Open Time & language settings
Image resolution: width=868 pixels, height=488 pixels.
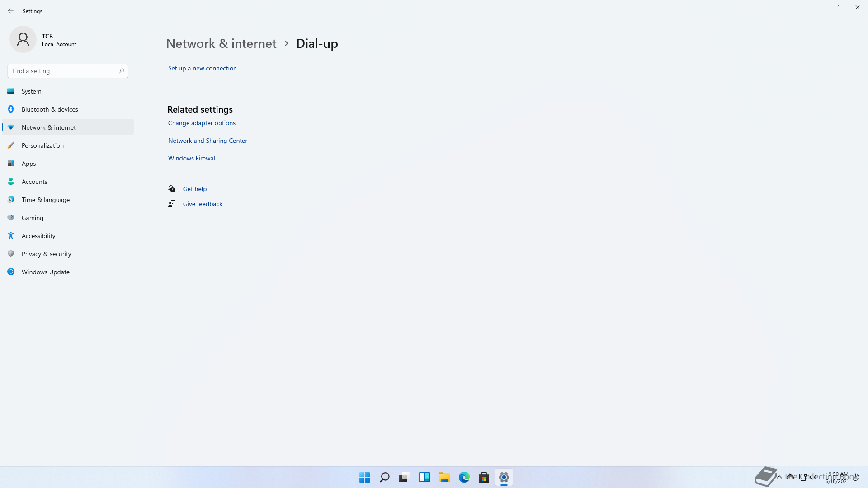pyautogui.click(x=68, y=200)
